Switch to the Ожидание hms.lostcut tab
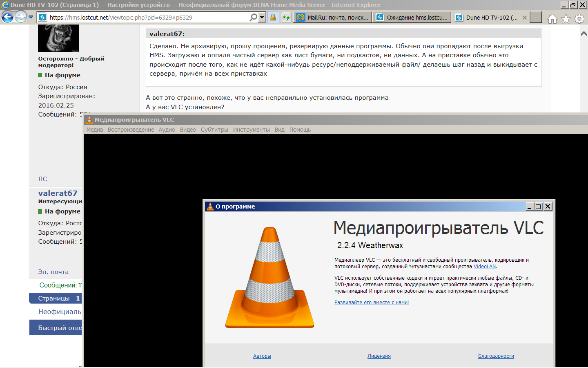Viewport: 588px width, 368px height. (412, 18)
